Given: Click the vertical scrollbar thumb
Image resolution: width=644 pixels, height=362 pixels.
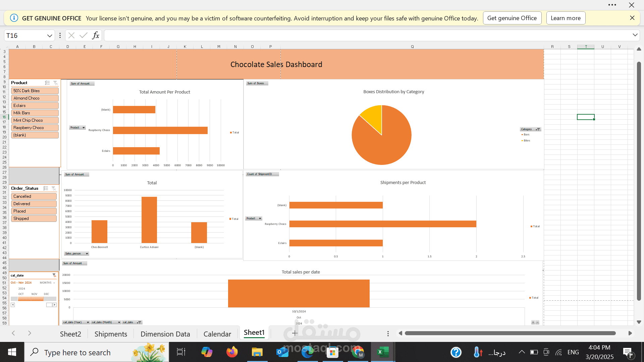Looking at the screenshot, I should coord(639,181).
